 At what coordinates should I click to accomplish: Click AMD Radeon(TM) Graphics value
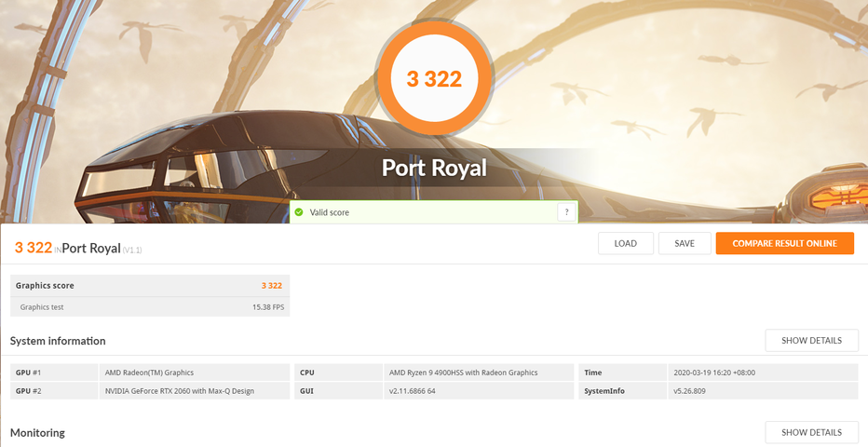click(149, 372)
